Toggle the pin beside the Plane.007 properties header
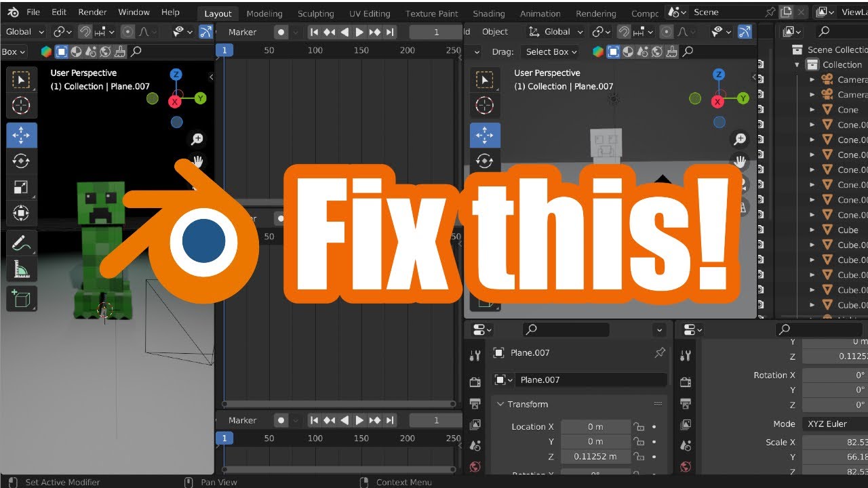This screenshot has height=488, width=868. pyautogui.click(x=659, y=352)
